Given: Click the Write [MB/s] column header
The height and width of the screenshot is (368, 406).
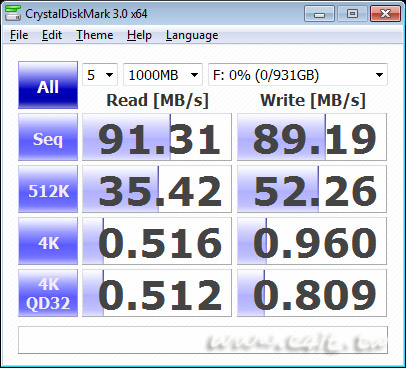Looking at the screenshot, I should coord(313,100).
